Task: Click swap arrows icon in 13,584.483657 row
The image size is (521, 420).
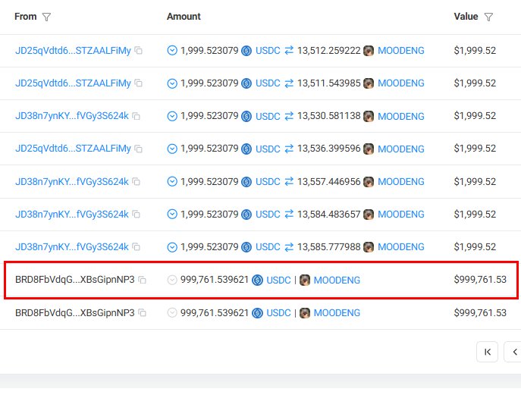Action: (289, 214)
